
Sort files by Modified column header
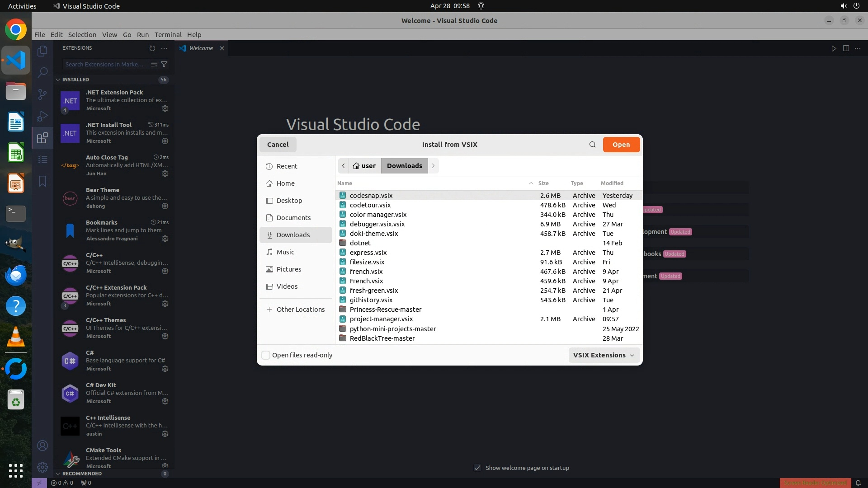612,183
